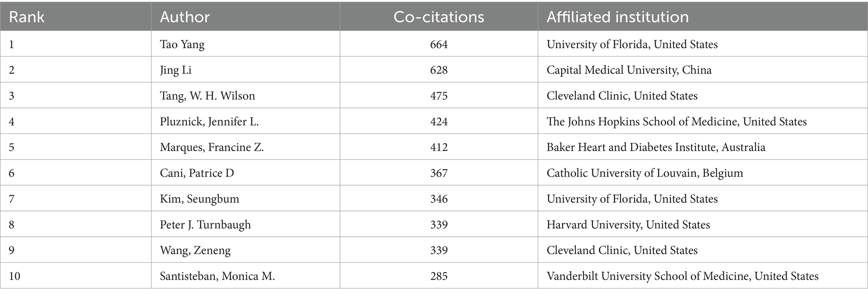Click the Rank column header

pyautogui.click(x=76, y=16)
